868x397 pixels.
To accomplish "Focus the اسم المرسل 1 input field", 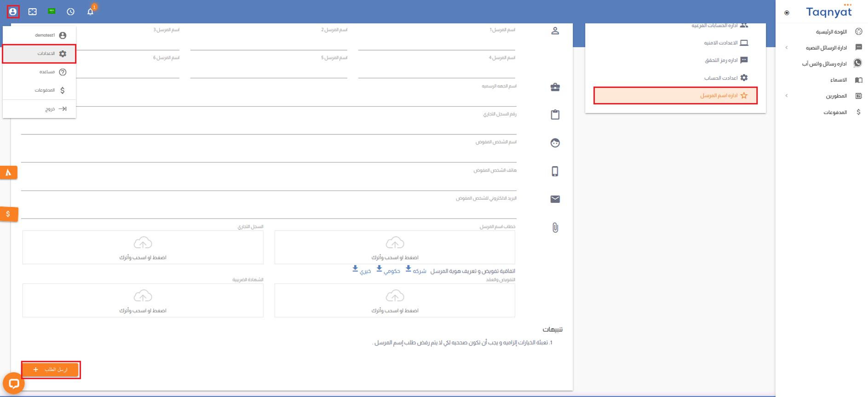I will 437,42.
